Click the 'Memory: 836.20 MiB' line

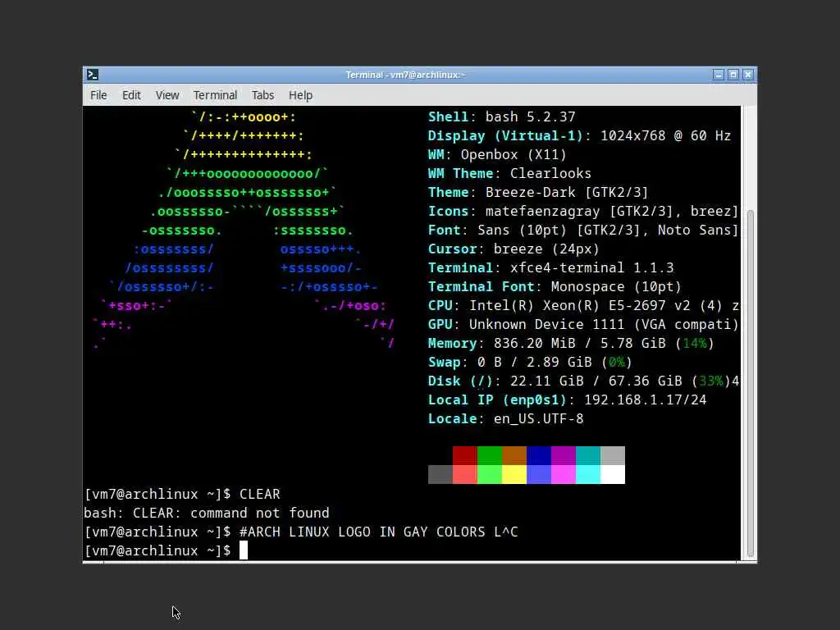tap(571, 344)
